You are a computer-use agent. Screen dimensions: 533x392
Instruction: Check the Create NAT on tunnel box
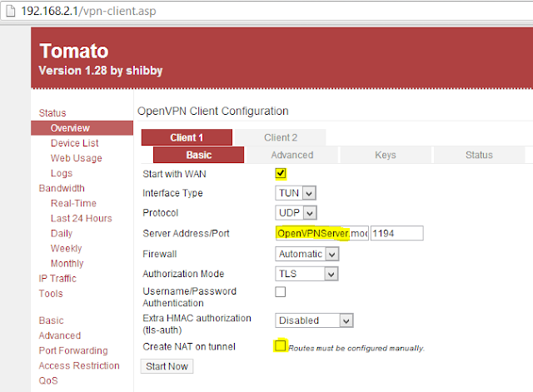point(281,346)
